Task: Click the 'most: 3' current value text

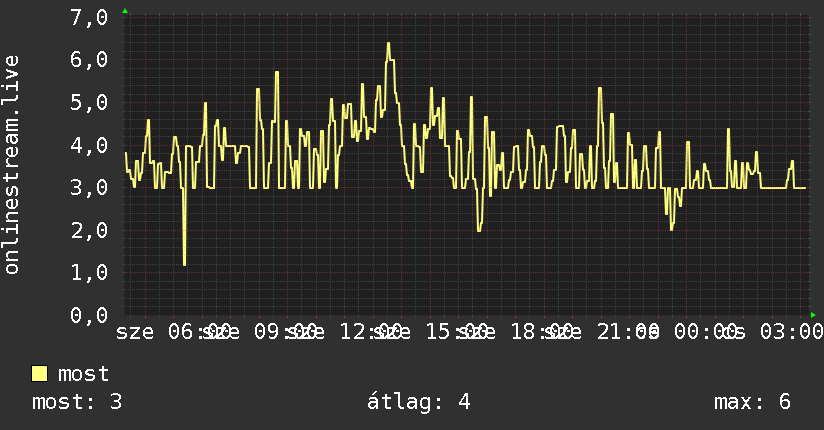Action: (77, 402)
